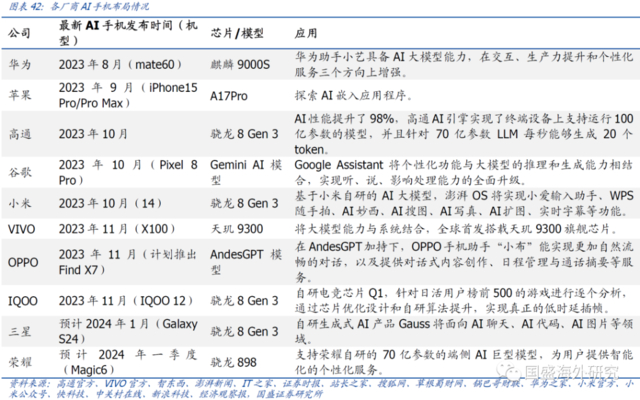The height and width of the screenshot is (400, 640).
Task: Select the 'Find X7' release cell
Action: coord(128,262)
